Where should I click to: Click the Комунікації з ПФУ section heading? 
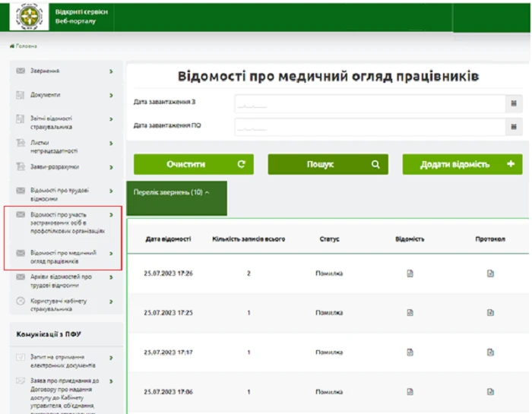(x=49, y=334)
